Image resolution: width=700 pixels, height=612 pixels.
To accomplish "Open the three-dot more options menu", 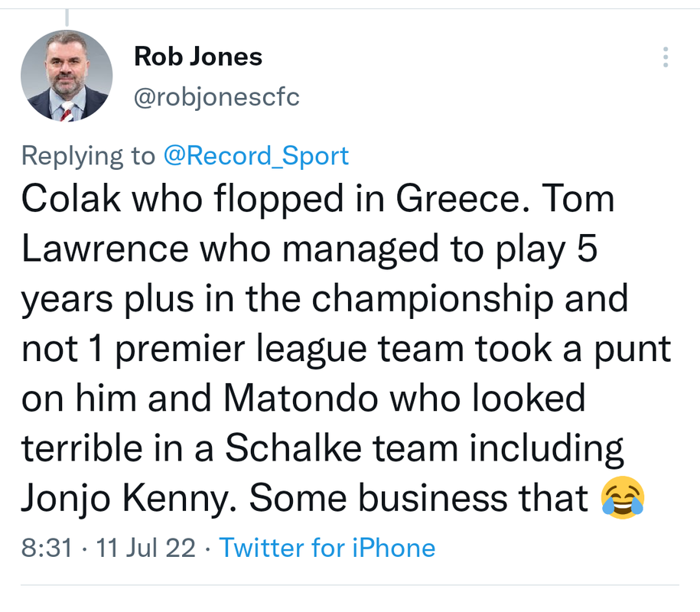I will click(666, 57).
